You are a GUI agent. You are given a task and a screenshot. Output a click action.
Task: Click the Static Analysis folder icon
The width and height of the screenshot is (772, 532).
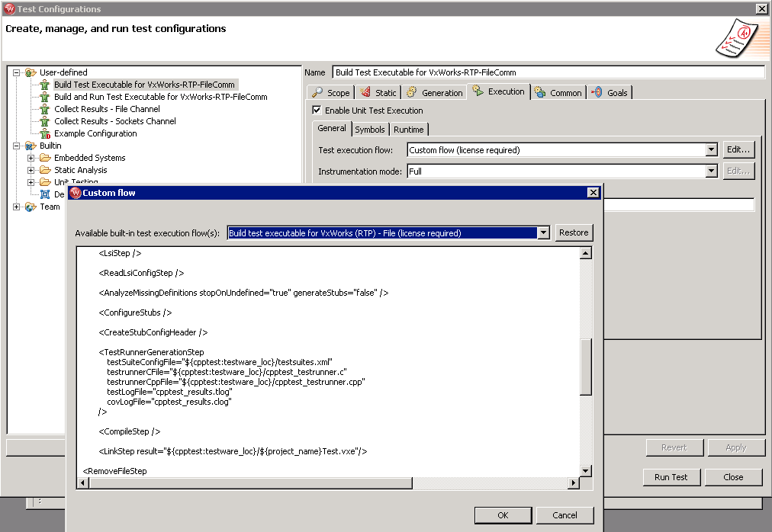[45, 170]
